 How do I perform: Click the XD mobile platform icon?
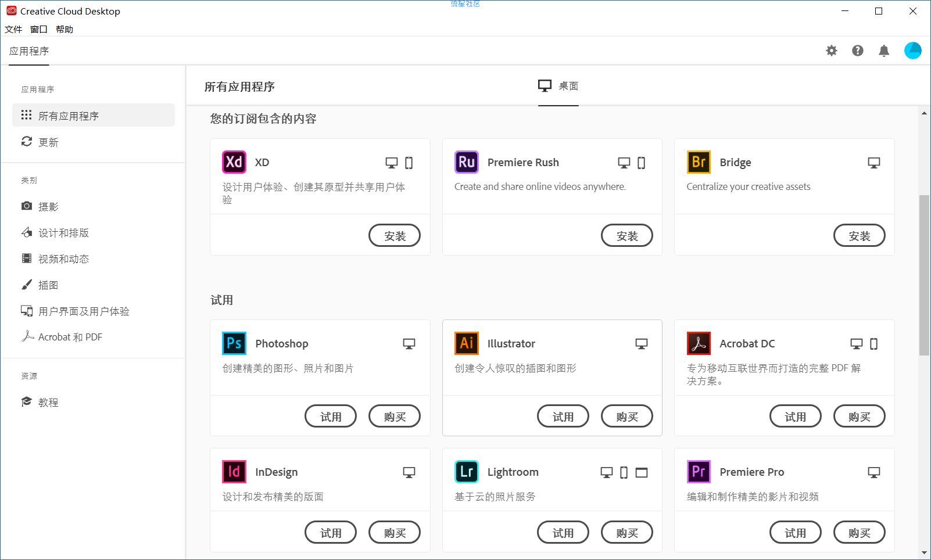point(409,163)
